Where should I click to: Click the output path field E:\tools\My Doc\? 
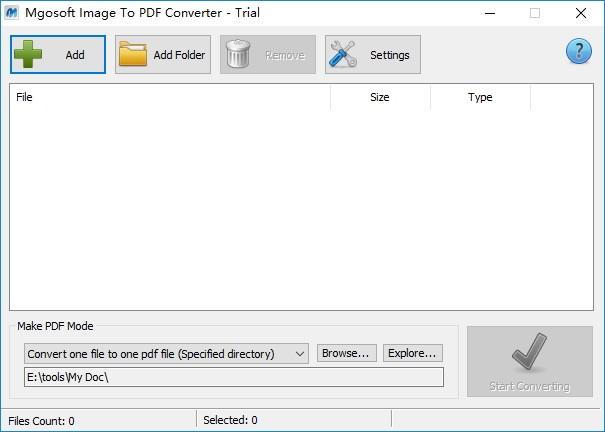[x=234, y=377]
